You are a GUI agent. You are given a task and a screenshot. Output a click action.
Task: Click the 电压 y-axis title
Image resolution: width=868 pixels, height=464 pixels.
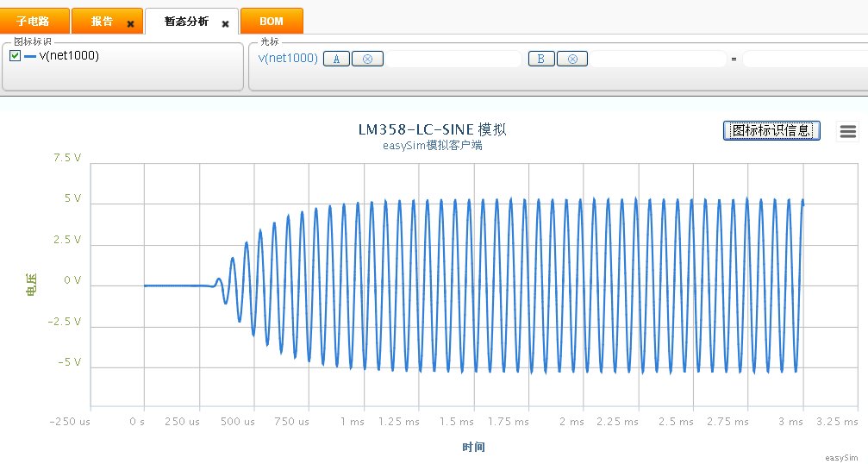click(32, 285)
